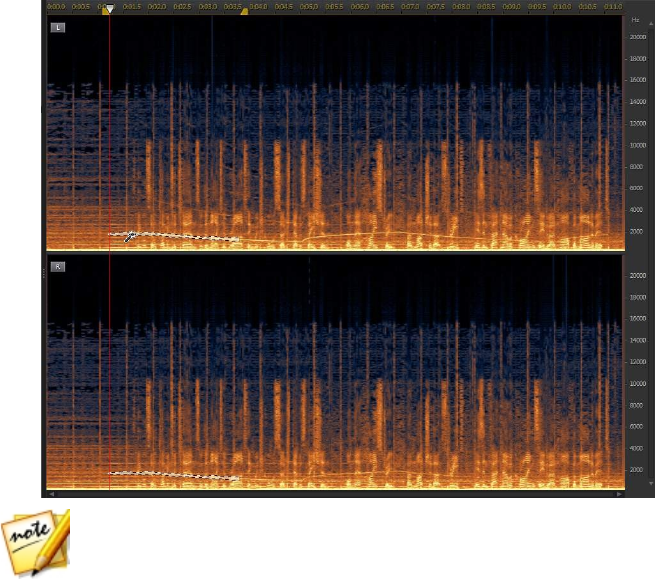Select the yellow selection-end marker near 0:03.5
This screenshot has height=579, width=655.
coord(244,11)
